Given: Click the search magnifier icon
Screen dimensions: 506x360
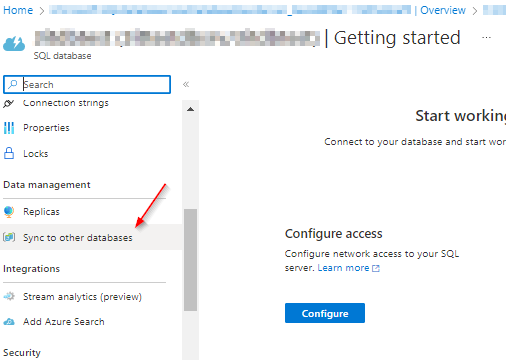Looking at the screenshot, I should pos(13,84).
